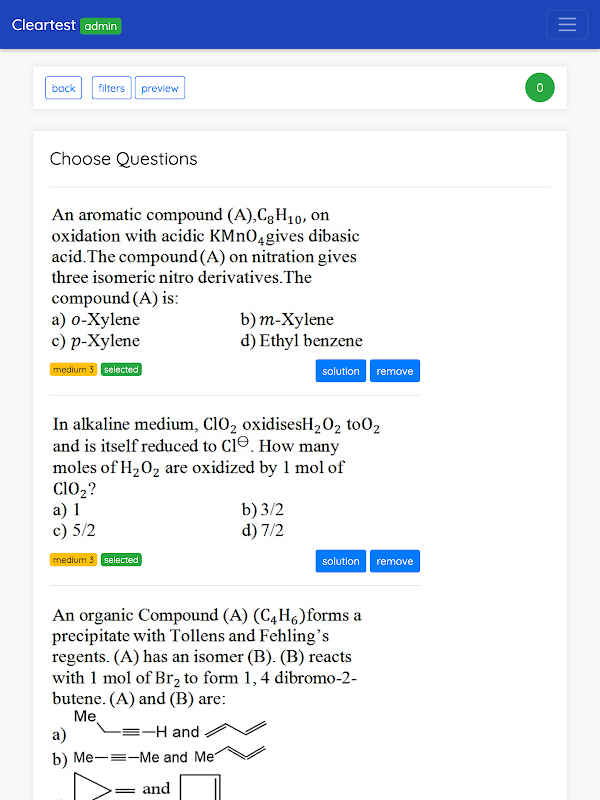The height and width of the screenshot is (800, 600).
Task: Go back using the back button
Action: click(63, 88)
